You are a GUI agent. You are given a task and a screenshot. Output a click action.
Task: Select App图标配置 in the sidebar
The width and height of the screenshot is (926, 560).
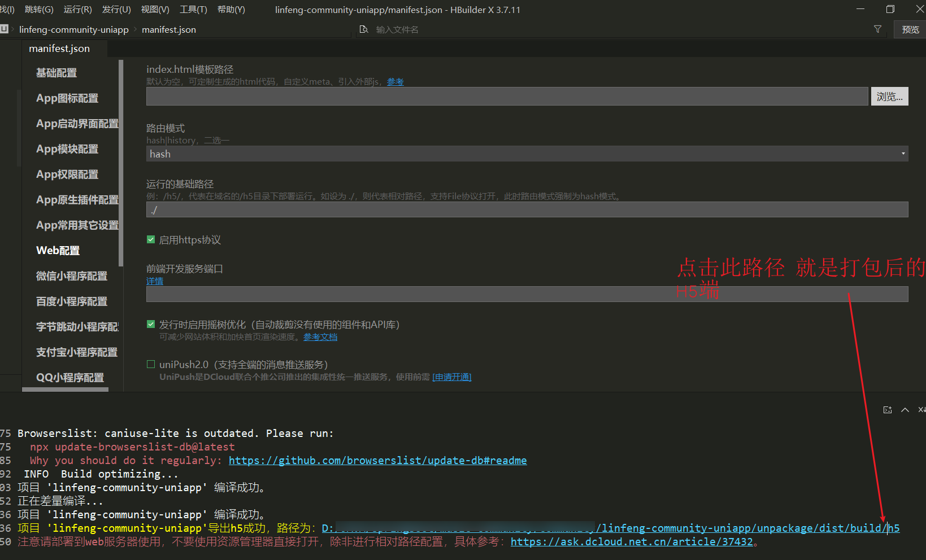pyautogui.click(x=67, y=98)
